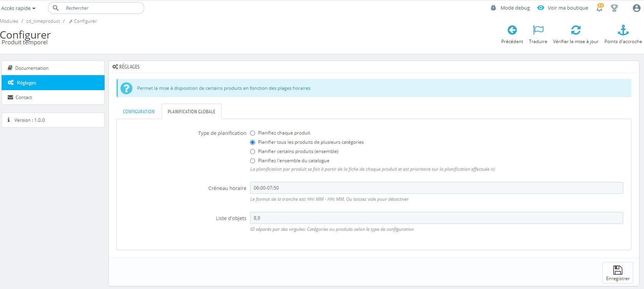Click the search magnifier icon

point(56,8)
